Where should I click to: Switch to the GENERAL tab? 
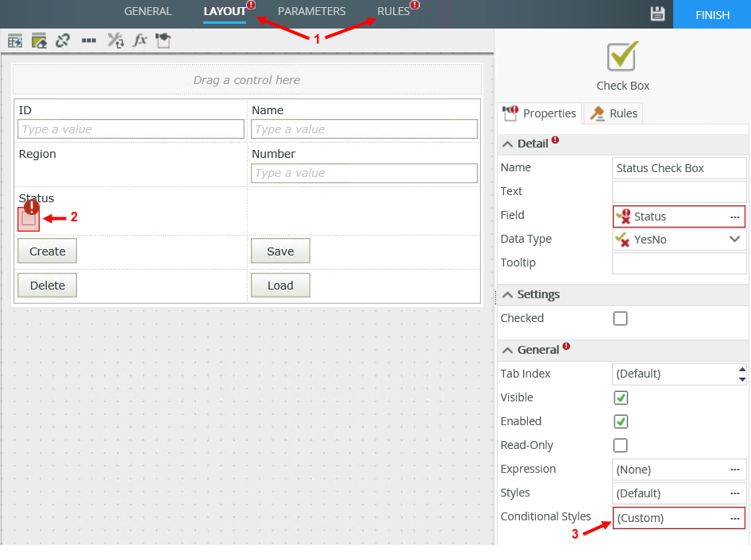point(148,11)
